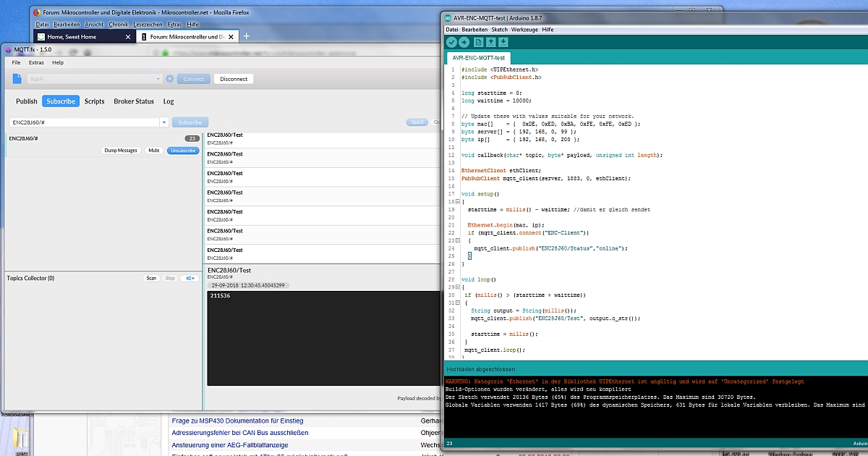Switch to the MQTT.fx Publish tab

pyautogui.click(x=27, y=101)
